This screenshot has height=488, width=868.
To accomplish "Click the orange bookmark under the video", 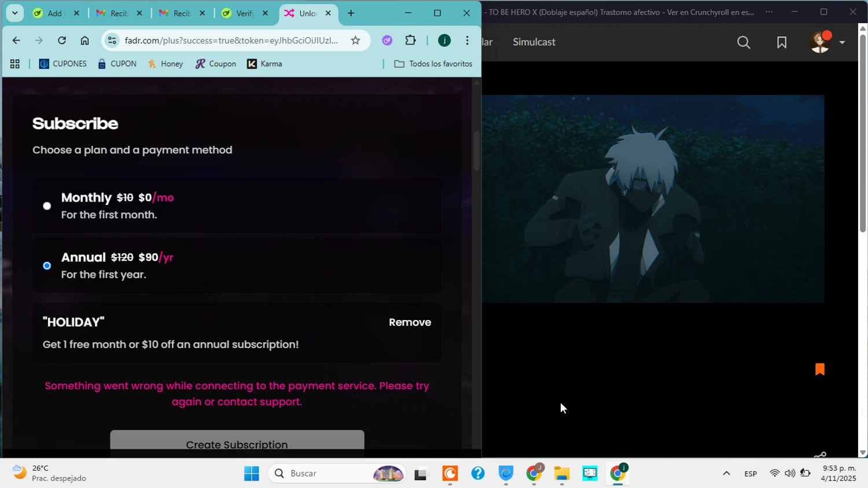I will click(x=819, y=369).
